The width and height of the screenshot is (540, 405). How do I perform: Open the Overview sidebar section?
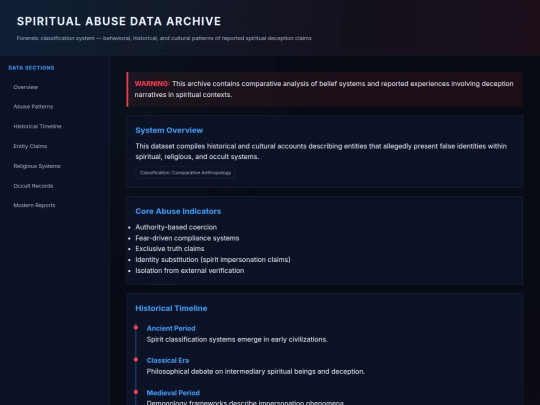[26, 87]
